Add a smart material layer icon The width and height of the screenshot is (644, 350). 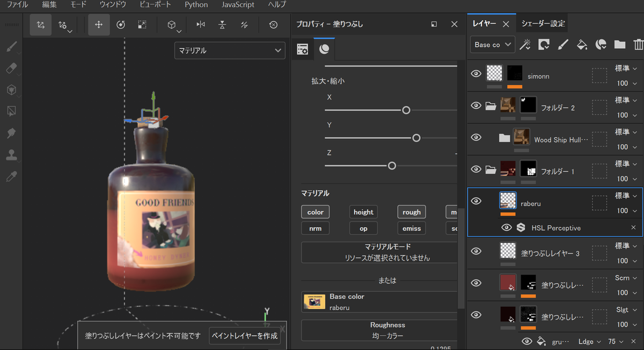click(x=601, y=44)
